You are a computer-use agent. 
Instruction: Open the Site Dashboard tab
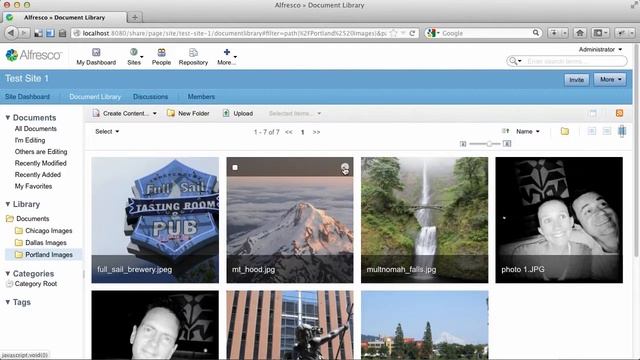27,97
